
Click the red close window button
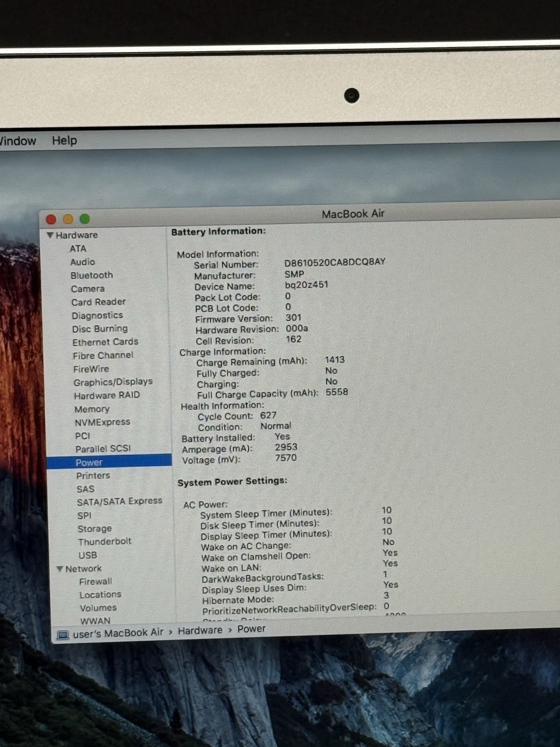(x=51, y=219)
